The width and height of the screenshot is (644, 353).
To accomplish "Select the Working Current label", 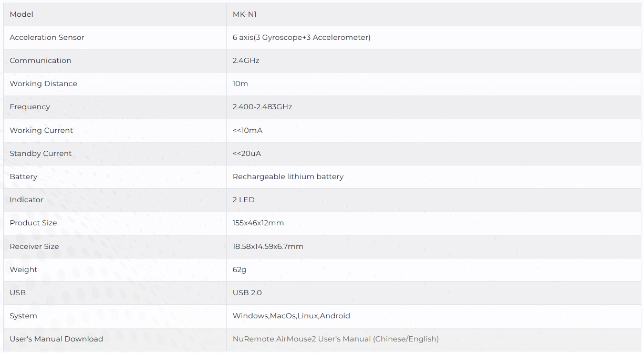I will pos(41,130).
